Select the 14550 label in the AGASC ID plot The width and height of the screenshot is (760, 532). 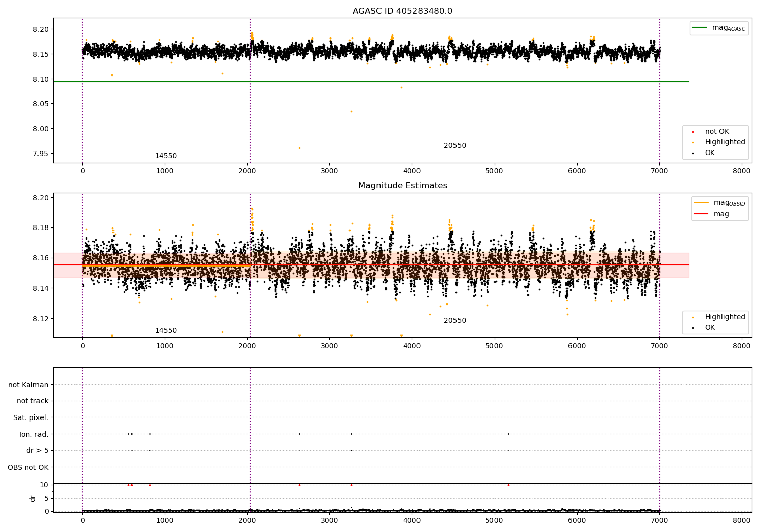coord(166,156)
